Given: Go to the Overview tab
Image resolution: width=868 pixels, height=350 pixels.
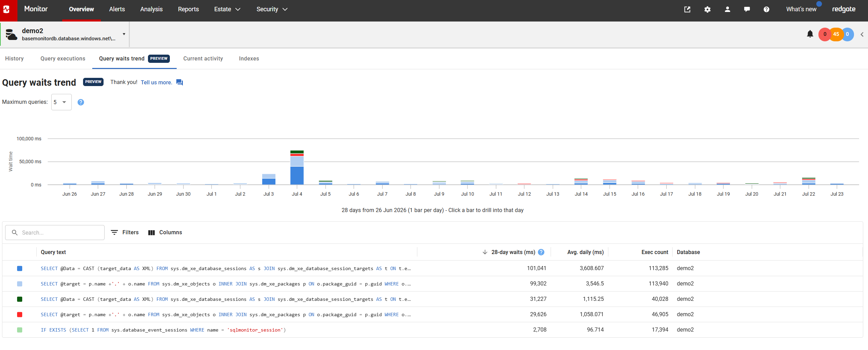Looking at the screenshot, I should point(81,9).
